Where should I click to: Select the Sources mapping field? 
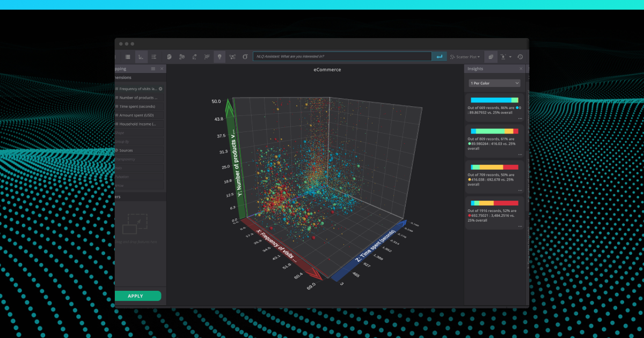pyautogui.click(x=139, y=150)
